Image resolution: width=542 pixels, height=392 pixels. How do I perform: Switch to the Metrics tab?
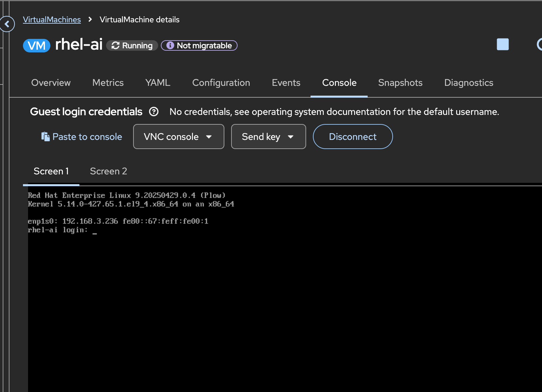[108, 83]
